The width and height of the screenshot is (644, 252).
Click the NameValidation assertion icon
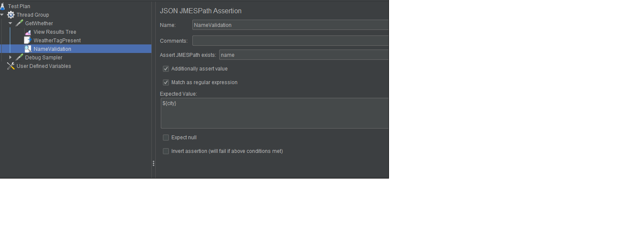[27, 49]
